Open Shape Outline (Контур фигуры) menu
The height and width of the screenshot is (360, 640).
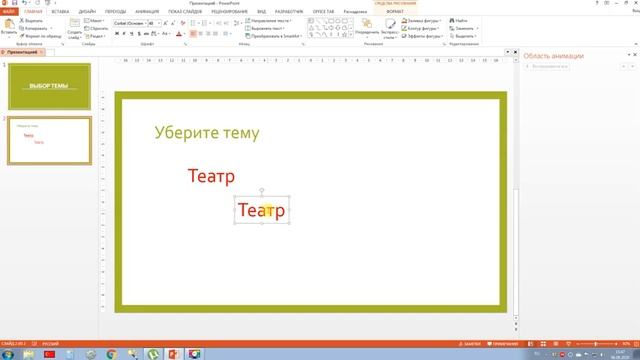(420, 28)
